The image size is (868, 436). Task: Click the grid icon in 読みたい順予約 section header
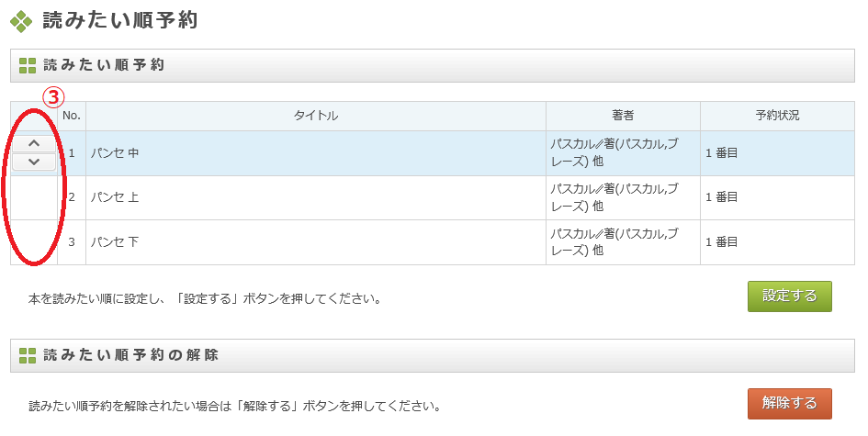point(28,65)
